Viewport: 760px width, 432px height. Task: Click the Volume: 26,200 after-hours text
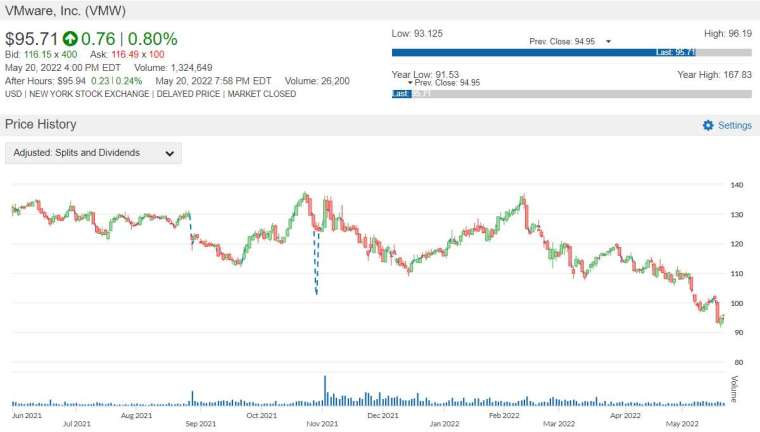(317, 81)
